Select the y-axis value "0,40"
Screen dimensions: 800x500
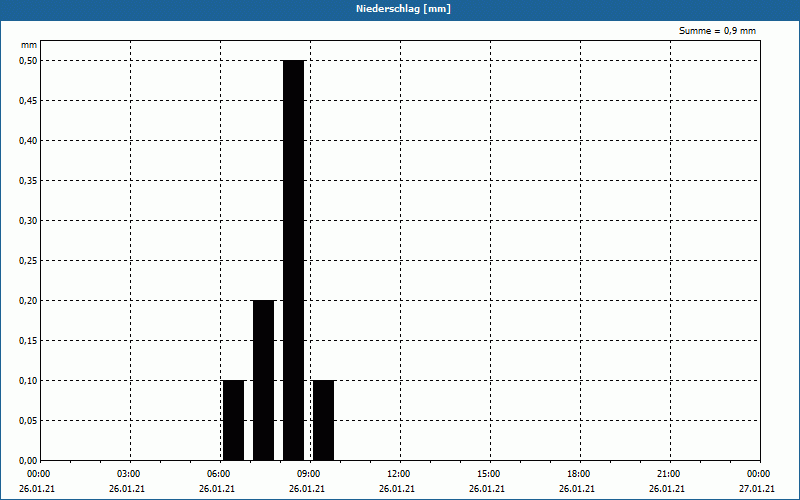click(28, 141)
